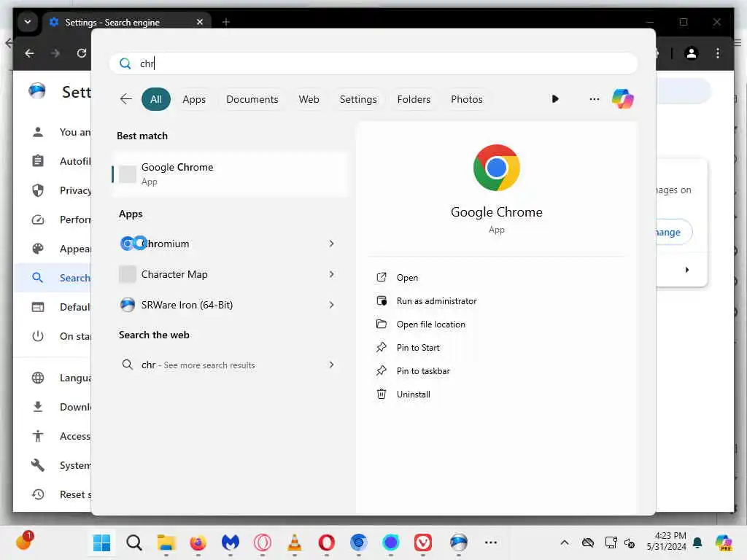The width and height of the screenshot is (747, 560).
Task: Click the notification bell in system tray
Action: 697,542
